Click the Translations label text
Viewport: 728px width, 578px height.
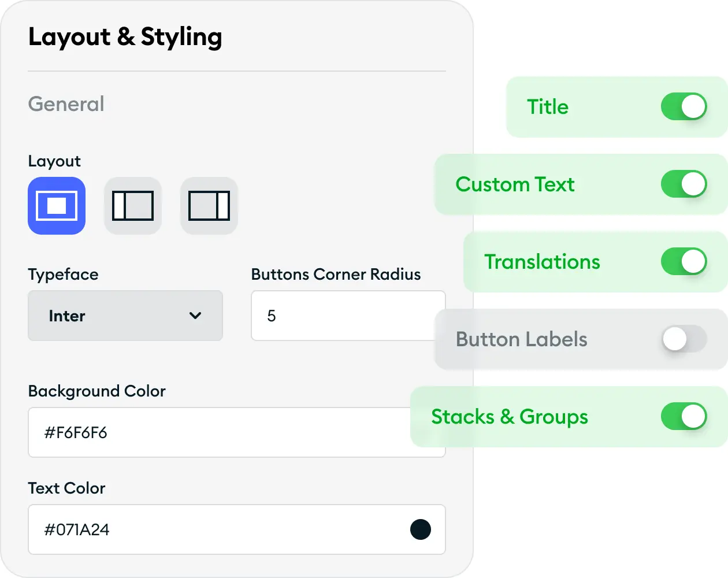[542, 262]
